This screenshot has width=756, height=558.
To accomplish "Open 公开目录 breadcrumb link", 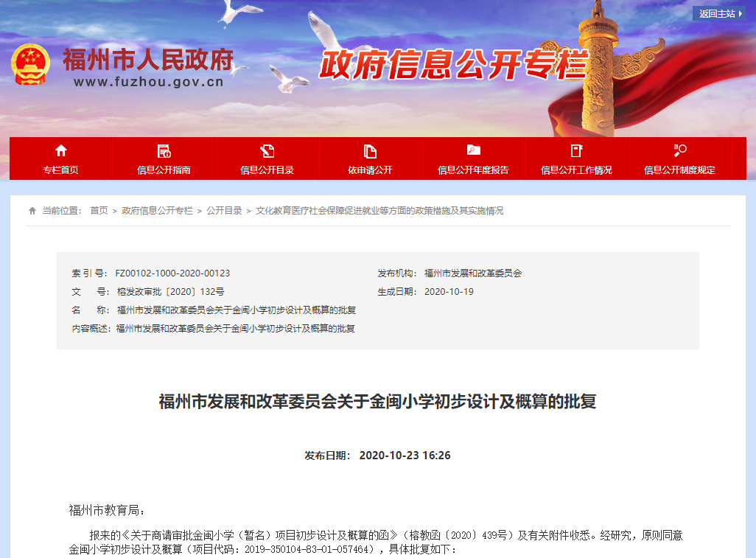I will click(x=224, y=211).
